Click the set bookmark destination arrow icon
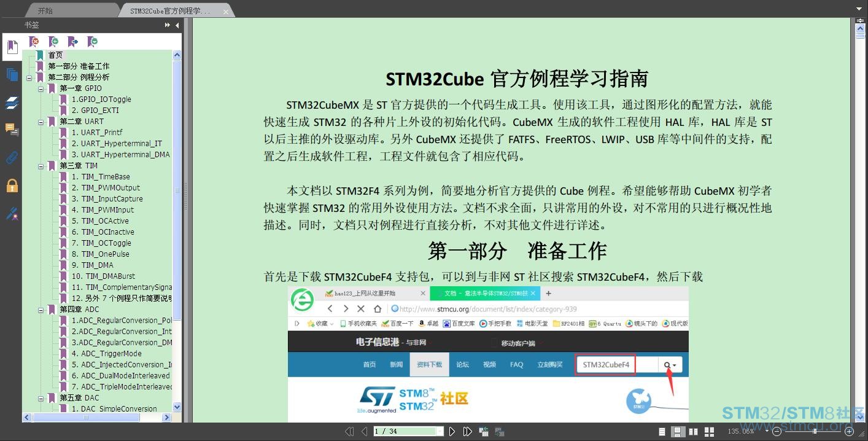 (72, 42)
